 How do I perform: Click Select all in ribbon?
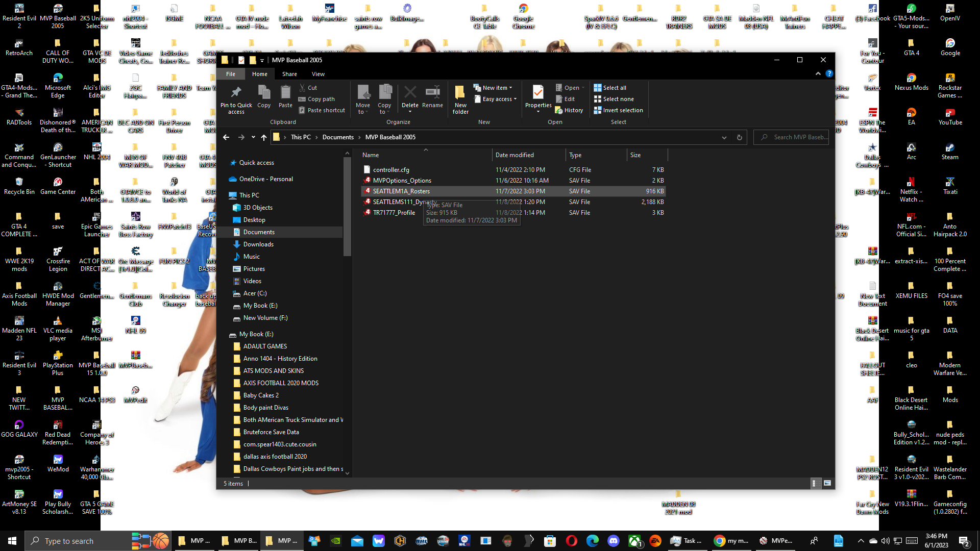610,88
